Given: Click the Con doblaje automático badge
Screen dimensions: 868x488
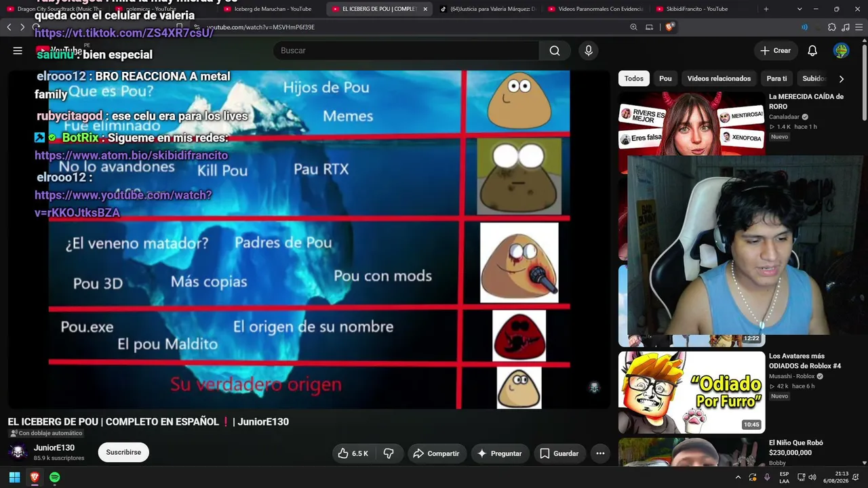Looking at the screenshot, I should [x=45, y=433].
